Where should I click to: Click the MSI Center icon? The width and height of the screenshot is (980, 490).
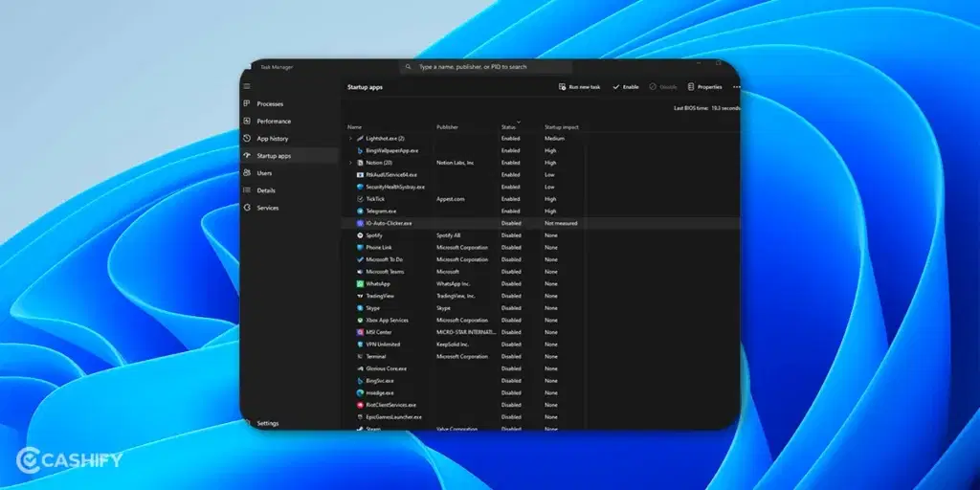pyautogui.click(x=360, y=332)
